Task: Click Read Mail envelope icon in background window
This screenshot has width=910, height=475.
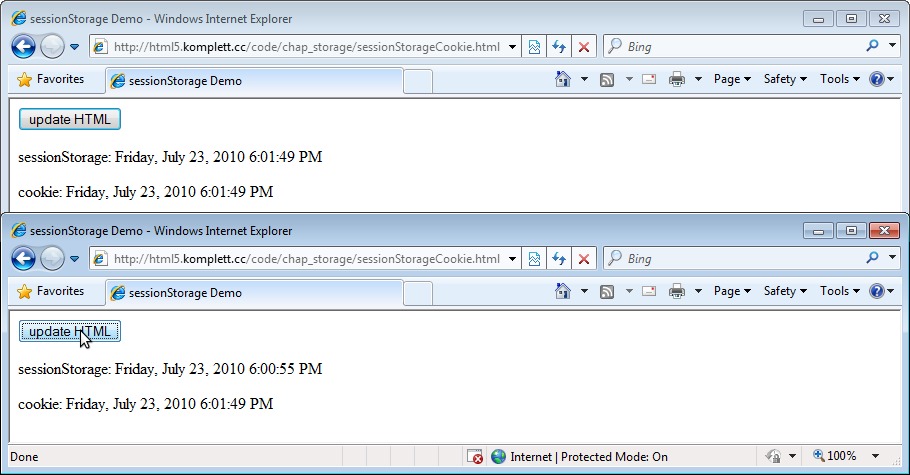Action: click(648, 79)
